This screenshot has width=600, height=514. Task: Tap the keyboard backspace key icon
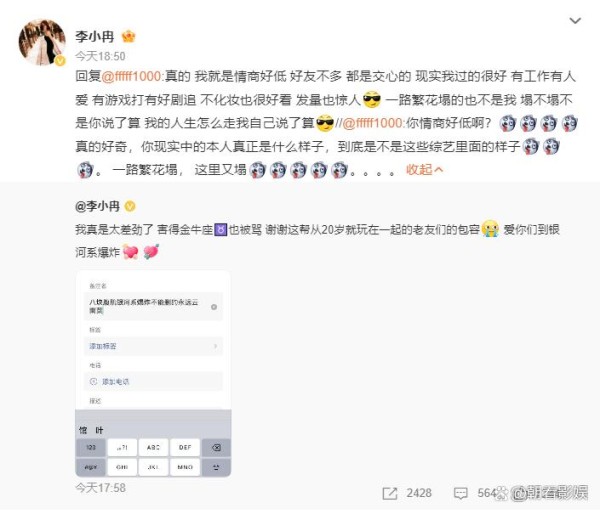216,447
